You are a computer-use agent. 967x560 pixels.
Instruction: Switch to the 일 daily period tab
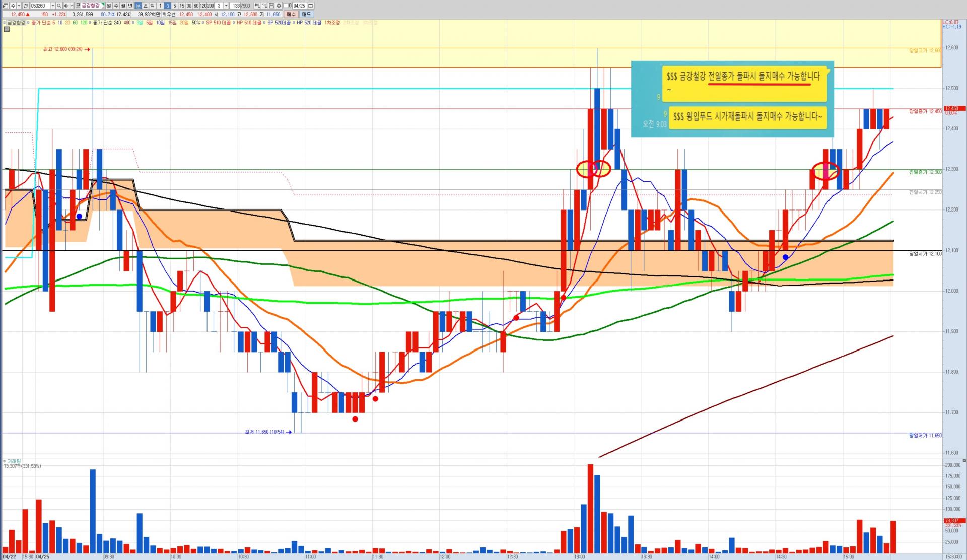(109, 6)
